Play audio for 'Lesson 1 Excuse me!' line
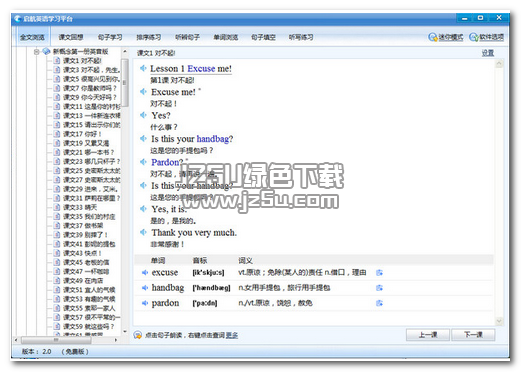The height and width of the screenshot is (372, 521). 143,68
